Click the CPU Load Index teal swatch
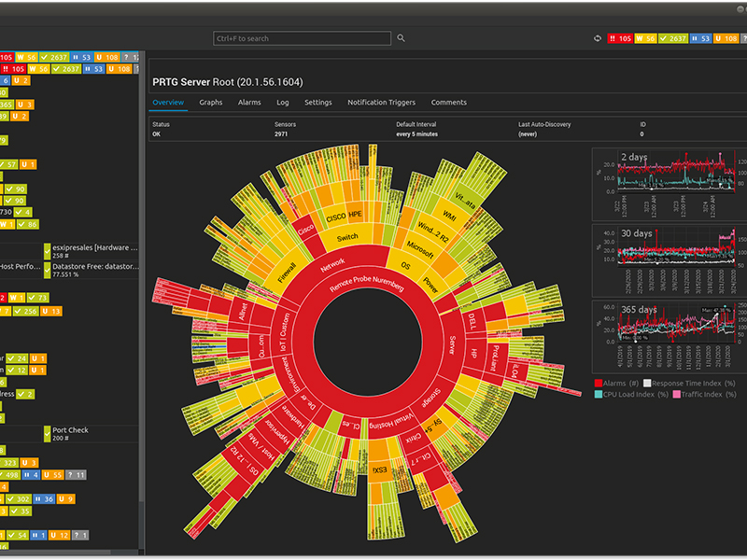 tap(599, 395)
